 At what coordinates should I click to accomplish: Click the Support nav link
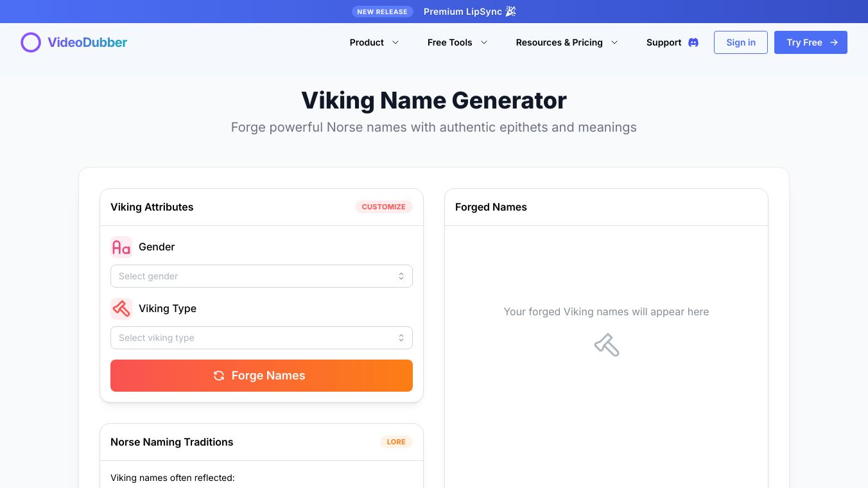[663, 42]
